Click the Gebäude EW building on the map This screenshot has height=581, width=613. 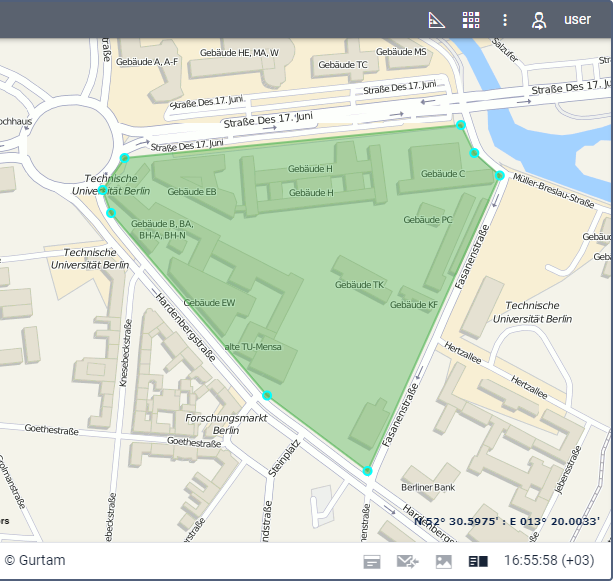(209, 302)
